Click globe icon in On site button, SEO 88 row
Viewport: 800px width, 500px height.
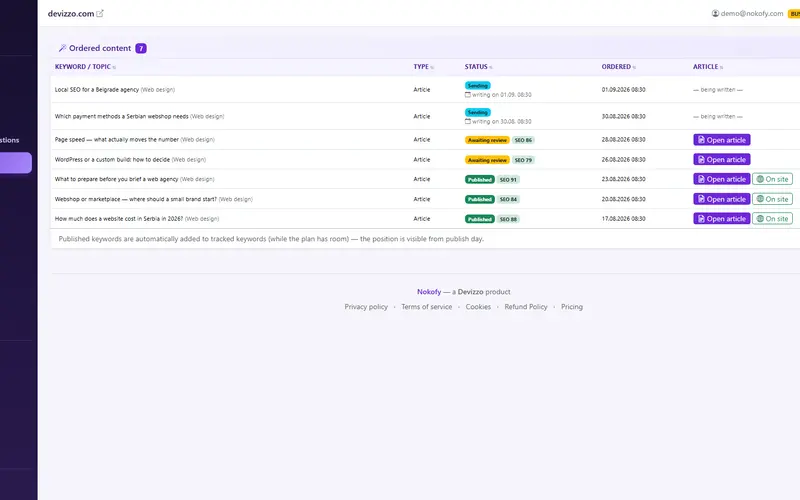(760, 219)
